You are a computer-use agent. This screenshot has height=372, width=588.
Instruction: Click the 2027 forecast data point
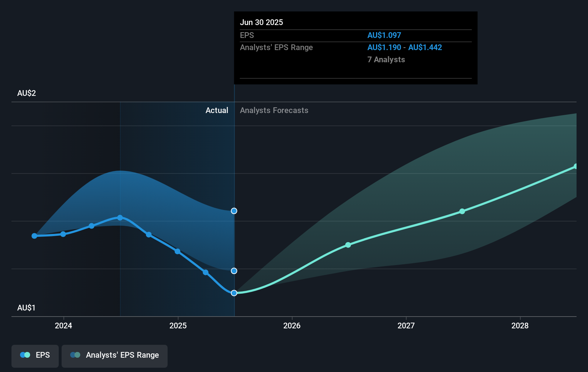[x=462, y=211]
